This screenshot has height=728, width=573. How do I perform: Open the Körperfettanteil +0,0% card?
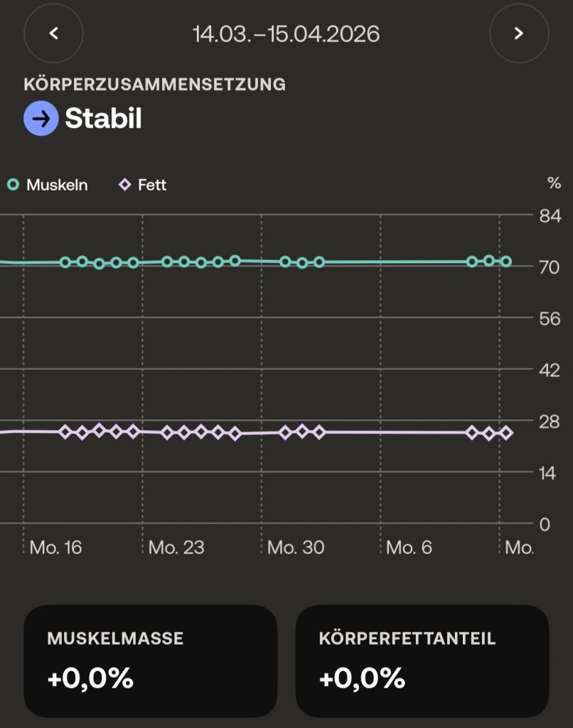[x=422, y=661]
